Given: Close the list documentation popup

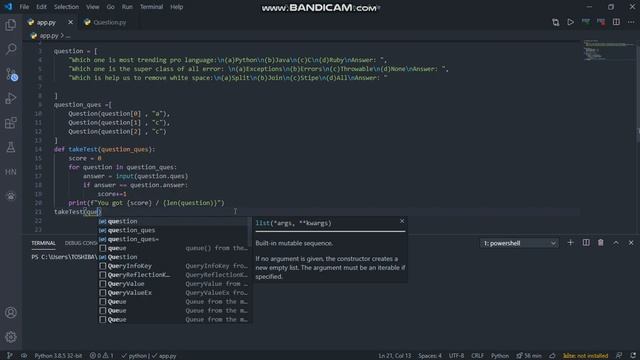Looking at the screenshot, I should pos(402,221).
